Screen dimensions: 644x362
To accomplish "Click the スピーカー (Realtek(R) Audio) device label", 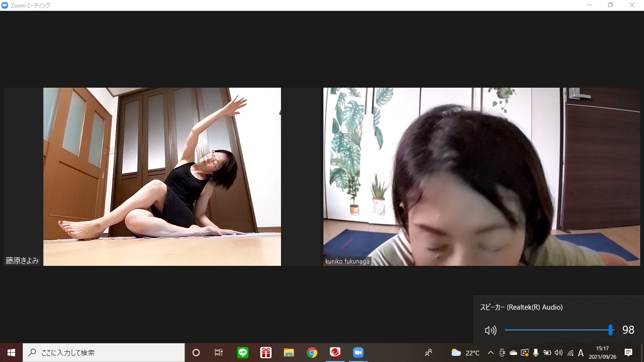I will coord(521,307).
